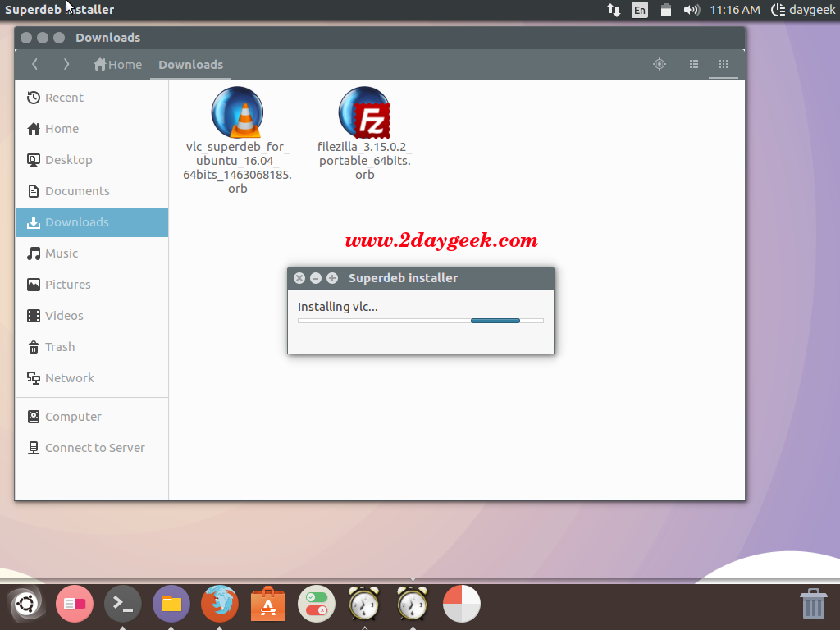Open the VLC superdeb orb file icon
Viewport: 840px width, 630px height.
(237, 112)
